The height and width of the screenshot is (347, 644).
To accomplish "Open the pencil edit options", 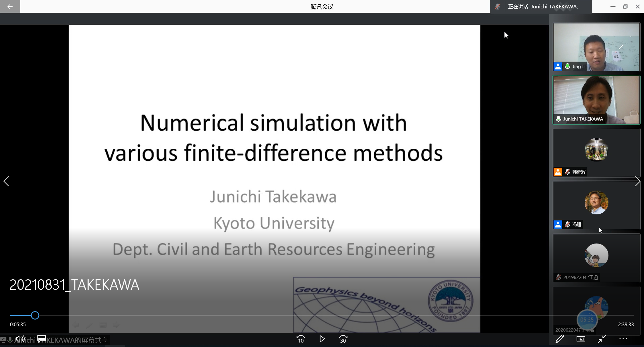I will click(x=559, y=339).
